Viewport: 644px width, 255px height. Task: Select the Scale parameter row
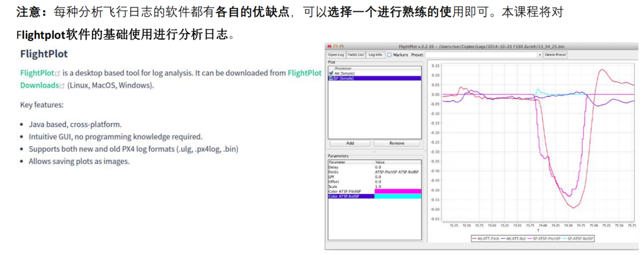(374, 186)
